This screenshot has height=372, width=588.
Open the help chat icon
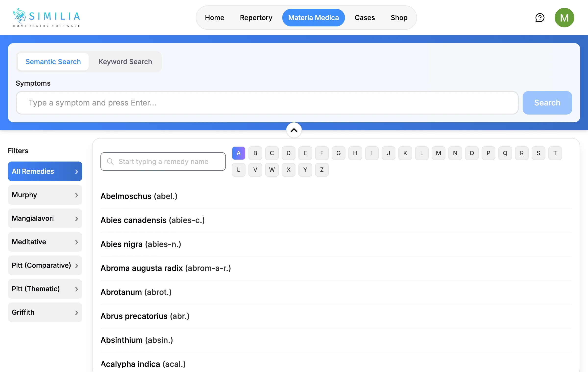pyautogui.click(x=540, y=18)
